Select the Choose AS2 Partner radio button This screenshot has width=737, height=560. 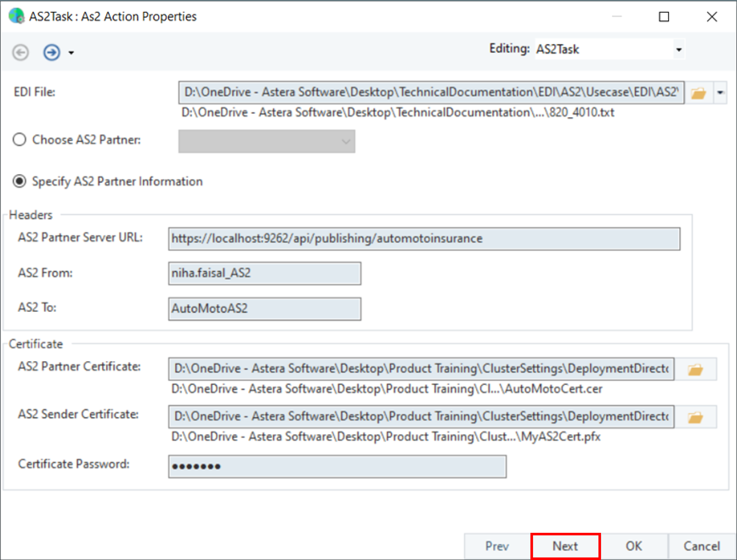point(20,140)
